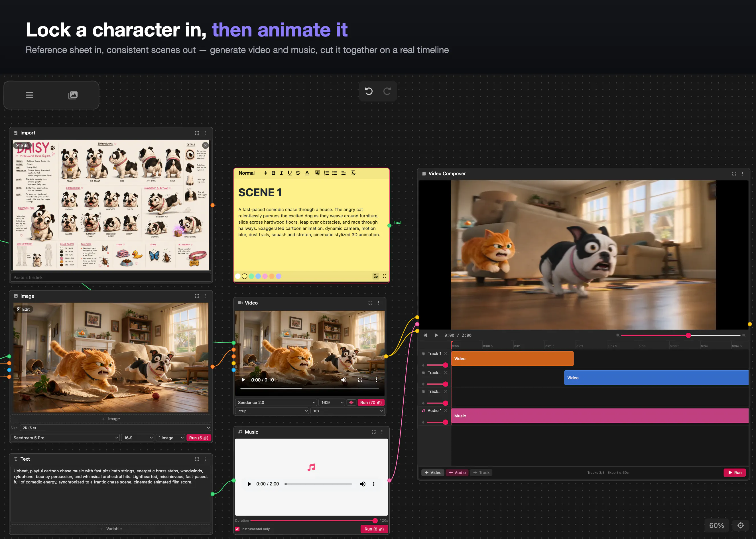This screenshot has height=539, width=756.
Task: Remove Track 1 from the timeline
Action: 446,354
